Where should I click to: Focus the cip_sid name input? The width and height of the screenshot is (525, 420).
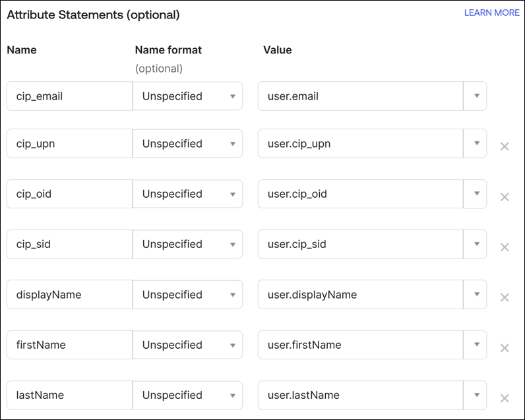69,244
